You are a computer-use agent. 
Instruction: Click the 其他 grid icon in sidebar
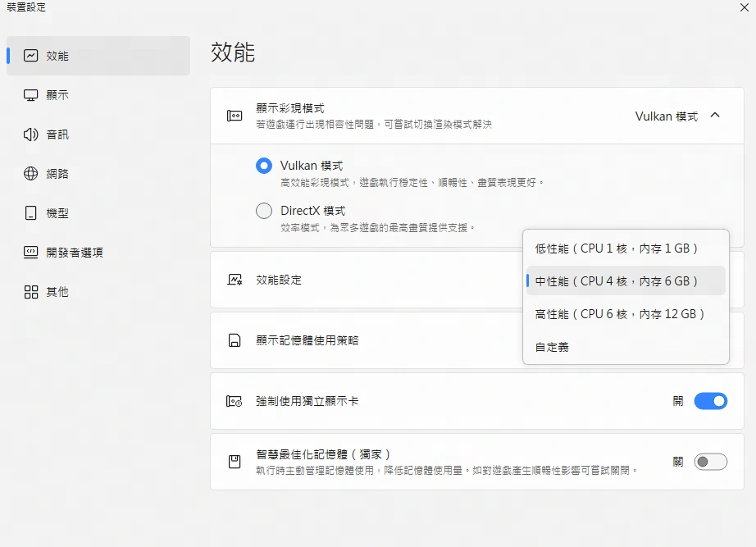point(31,292)
